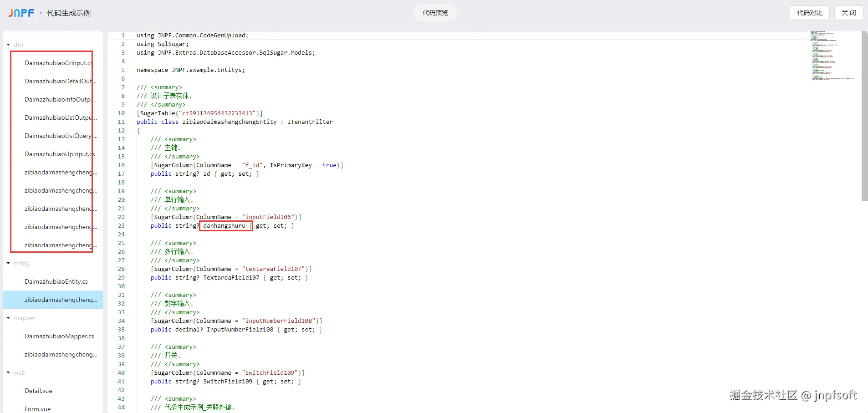Screen dimensions: 868x413
Task: Click the "using SqlSugar;" code line
Action: tap(163, 44)
